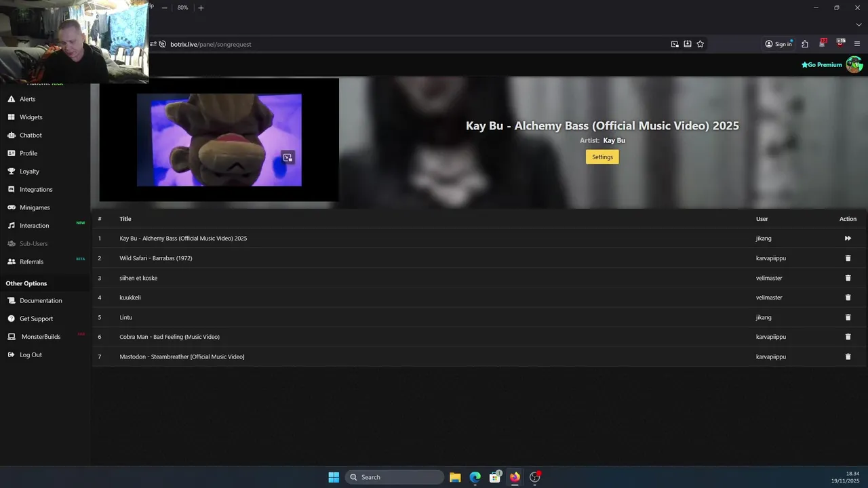Delete Wild Safari - Barrabas song request
The height and width of the screenshot is (488, 868).
pyautogui.click(x=848, y=258)
